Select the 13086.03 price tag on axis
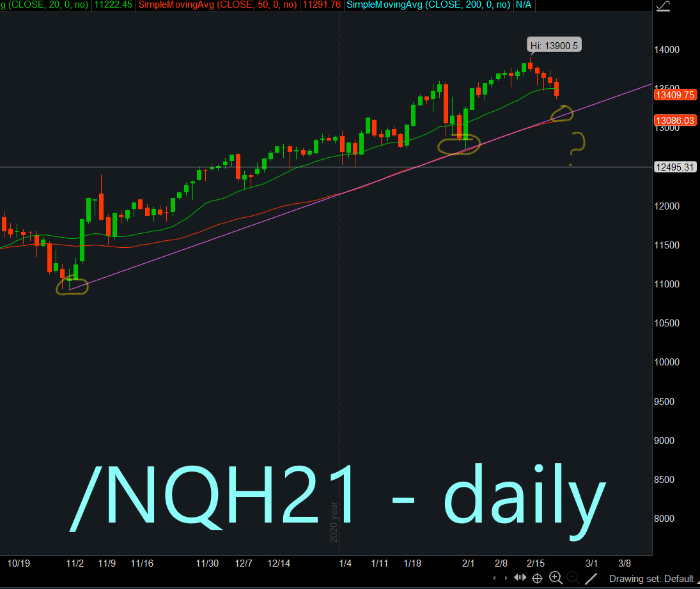The image size is (700, 589). [674, 120]
